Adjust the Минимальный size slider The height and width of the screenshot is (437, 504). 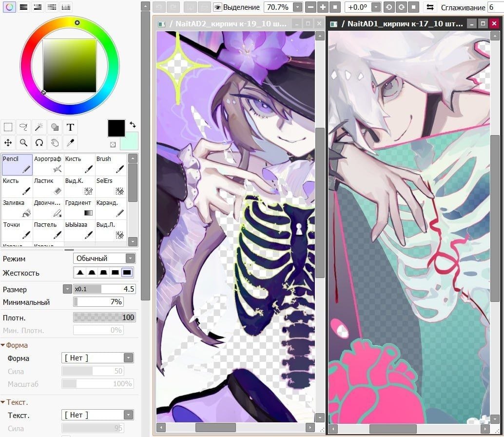click(x=98, y=301)
